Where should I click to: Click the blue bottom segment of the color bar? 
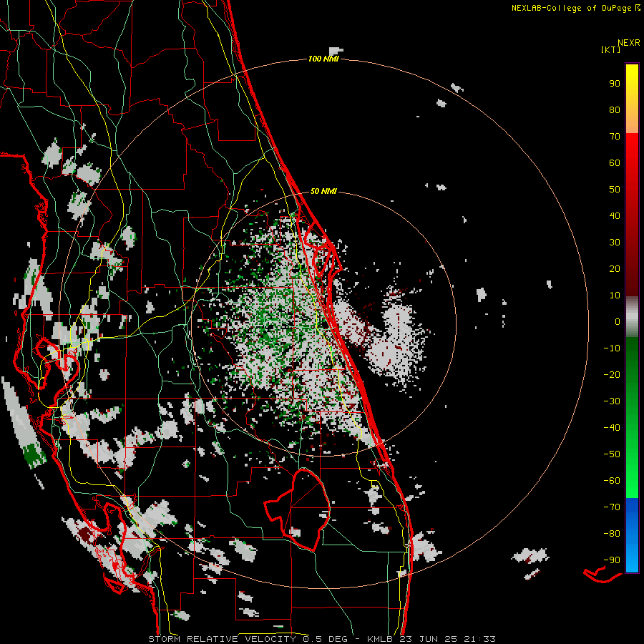632,535
